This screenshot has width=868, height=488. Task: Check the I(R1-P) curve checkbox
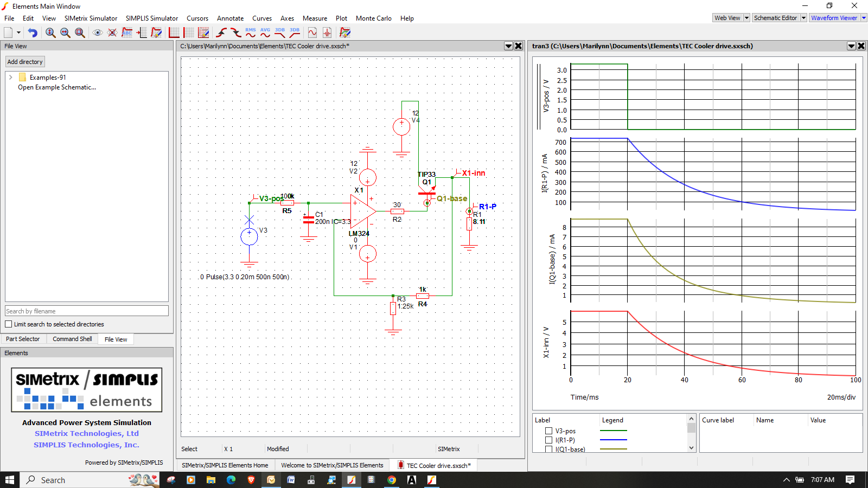(548, 440)
